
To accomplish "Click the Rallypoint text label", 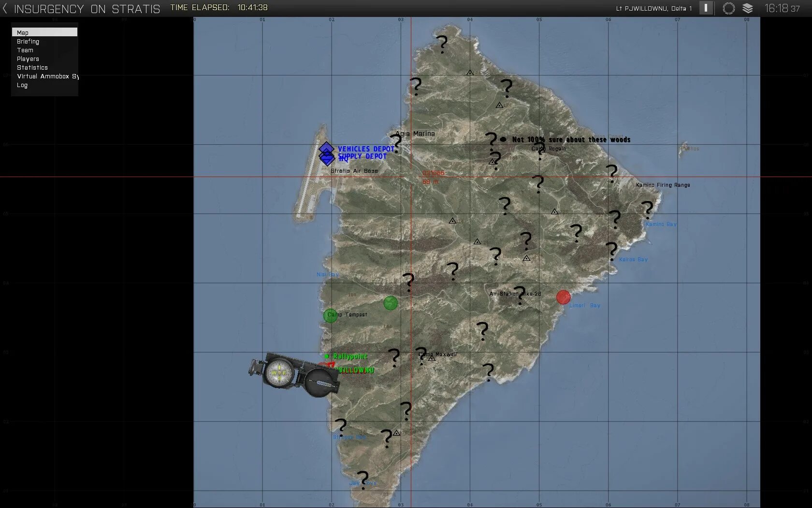I will [350, 356].
